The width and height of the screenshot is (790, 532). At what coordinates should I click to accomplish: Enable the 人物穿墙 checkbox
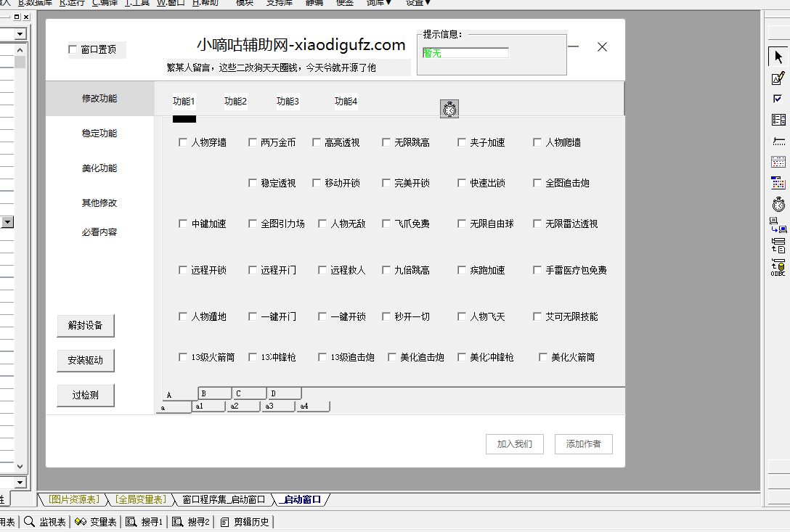point(183,142)
